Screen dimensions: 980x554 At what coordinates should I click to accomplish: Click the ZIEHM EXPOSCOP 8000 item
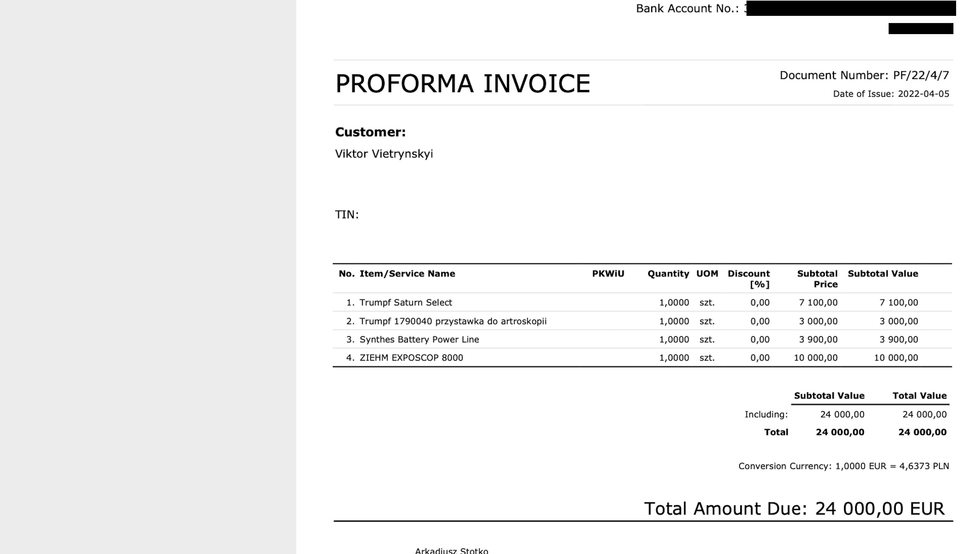pyautogui.click(x=411, y=358)
